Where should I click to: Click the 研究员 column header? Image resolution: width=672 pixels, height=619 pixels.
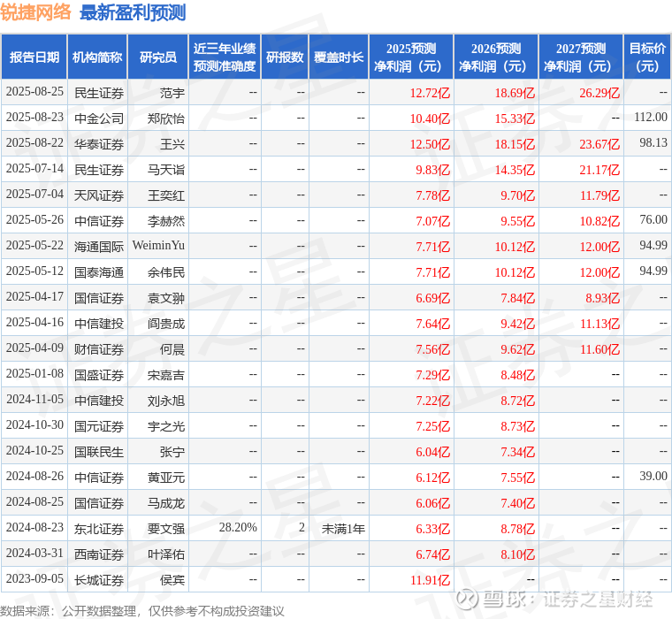[x=158, y=57]
